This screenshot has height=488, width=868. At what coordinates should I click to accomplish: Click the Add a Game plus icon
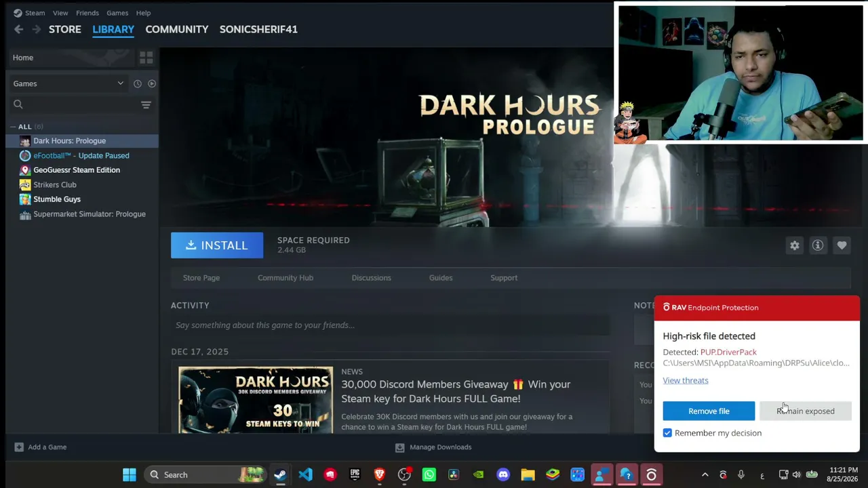pos(19,447)
